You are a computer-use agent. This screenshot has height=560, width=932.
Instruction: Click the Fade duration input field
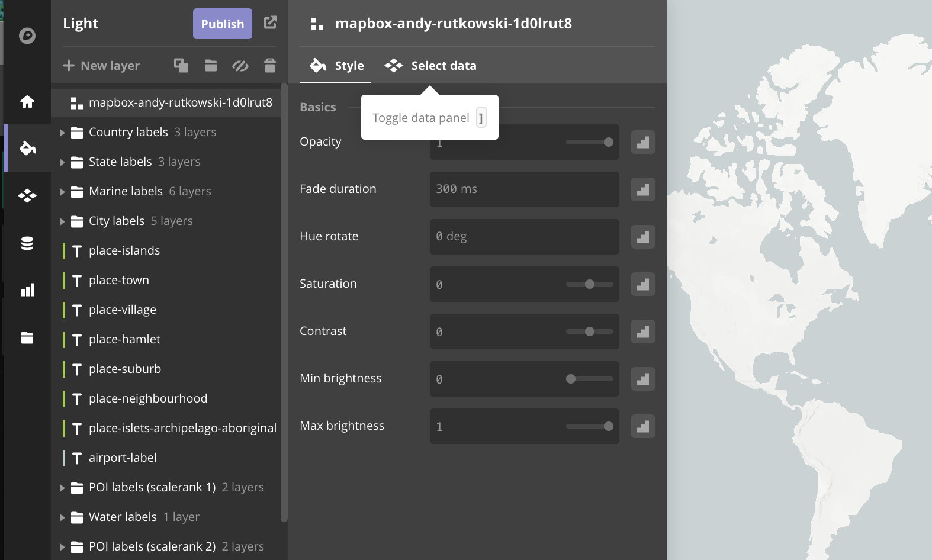525,189
